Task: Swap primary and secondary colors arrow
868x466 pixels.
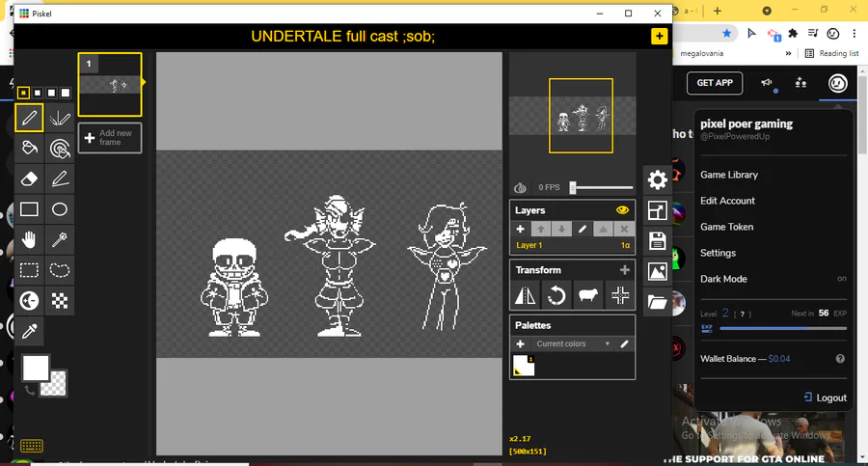Action: point(29,391)
